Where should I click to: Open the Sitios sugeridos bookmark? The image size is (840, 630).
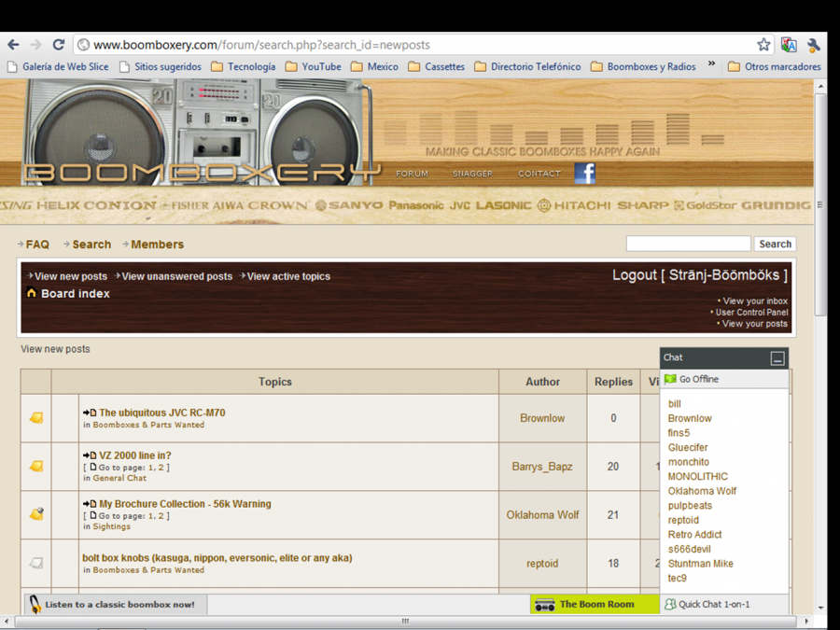tap(161, 66)
